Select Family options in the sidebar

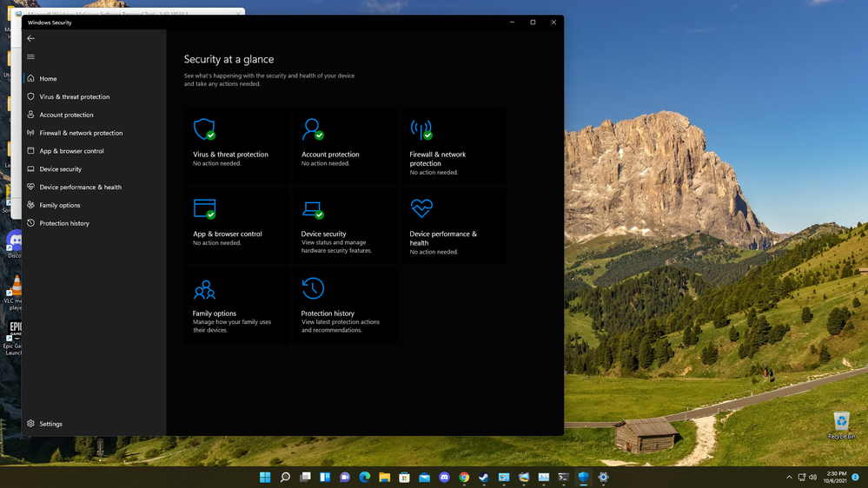(94, 205)
